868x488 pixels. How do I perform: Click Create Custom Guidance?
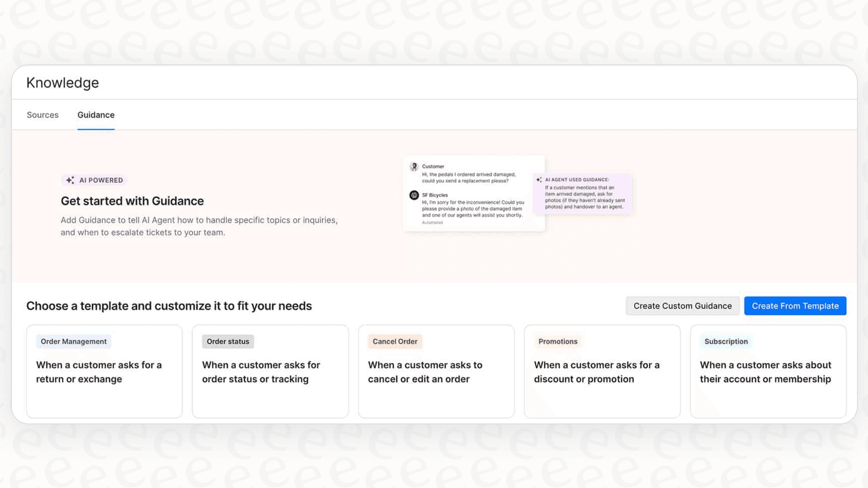682,306
